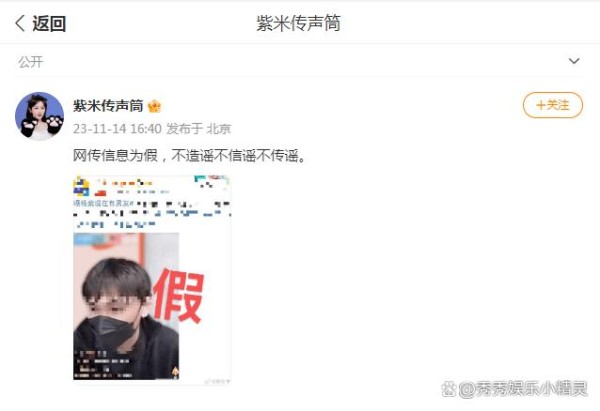Click the gold crown badge icon
Screen dimensions: 600x411
154,106
